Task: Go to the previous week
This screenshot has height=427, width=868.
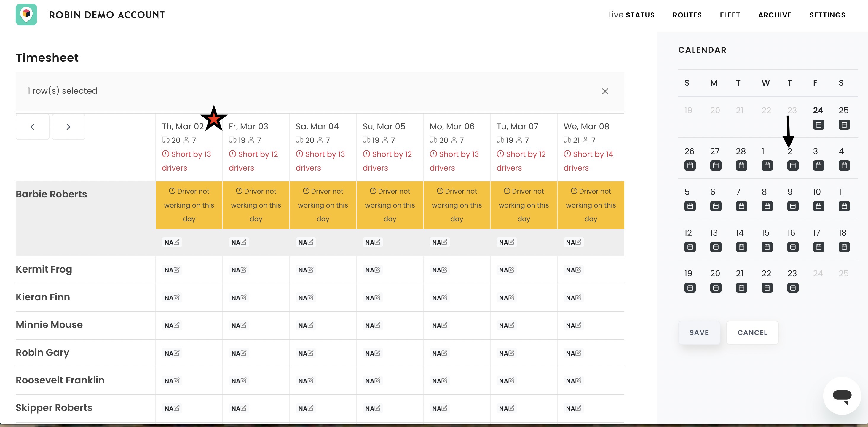Action: (32, 127)
